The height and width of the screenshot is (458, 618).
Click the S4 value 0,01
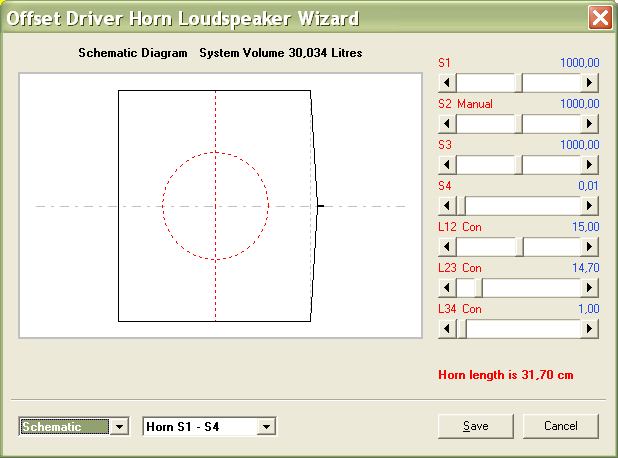(x=588, y=186)
